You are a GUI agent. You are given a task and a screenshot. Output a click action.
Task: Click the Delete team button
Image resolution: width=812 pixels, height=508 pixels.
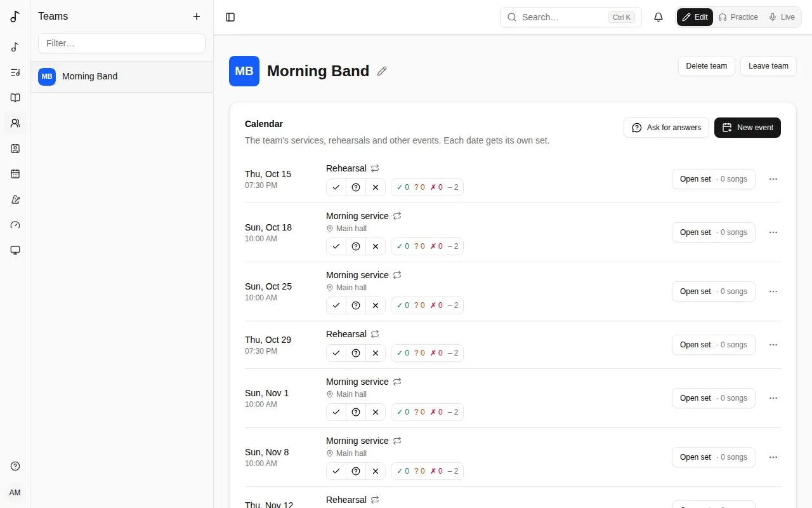point(707,66)
